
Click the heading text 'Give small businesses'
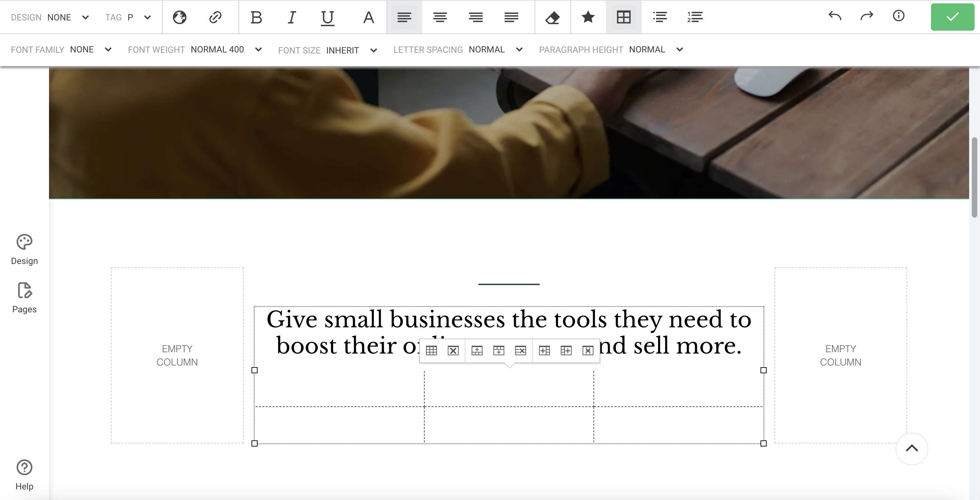386,319
